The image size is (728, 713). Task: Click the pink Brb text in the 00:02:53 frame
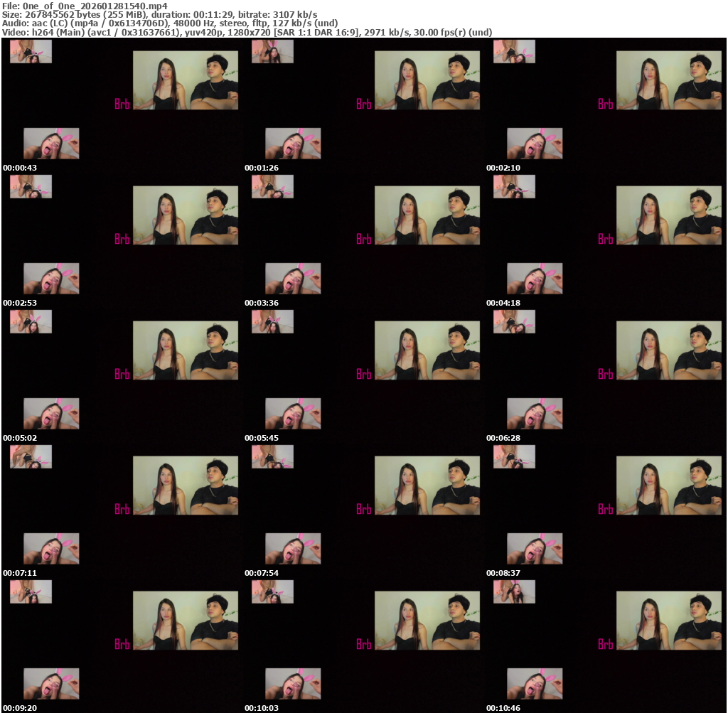(x=122, y=239)
